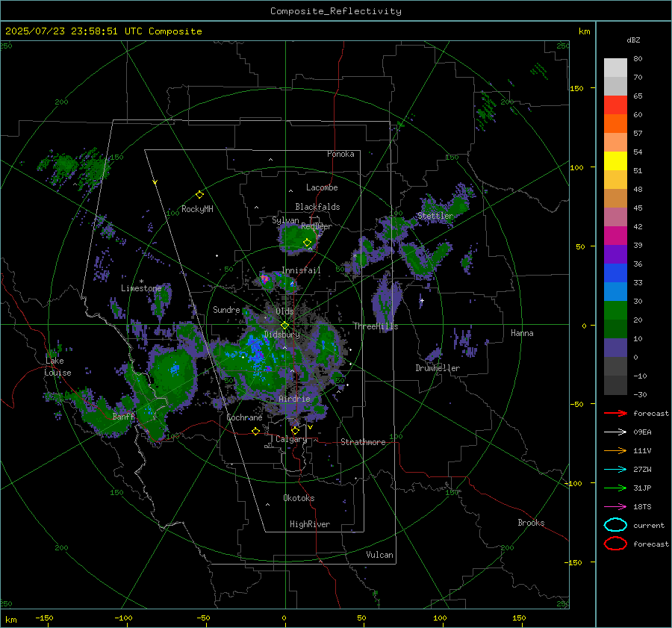Click the yellow radar-site diamond above Didsbury

click(284, 325)
